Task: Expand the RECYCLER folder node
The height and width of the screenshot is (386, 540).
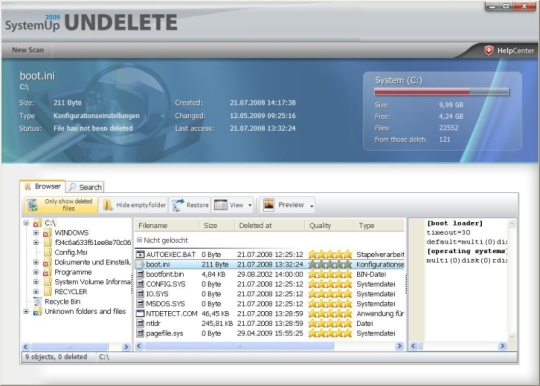Action: [36, 292]
